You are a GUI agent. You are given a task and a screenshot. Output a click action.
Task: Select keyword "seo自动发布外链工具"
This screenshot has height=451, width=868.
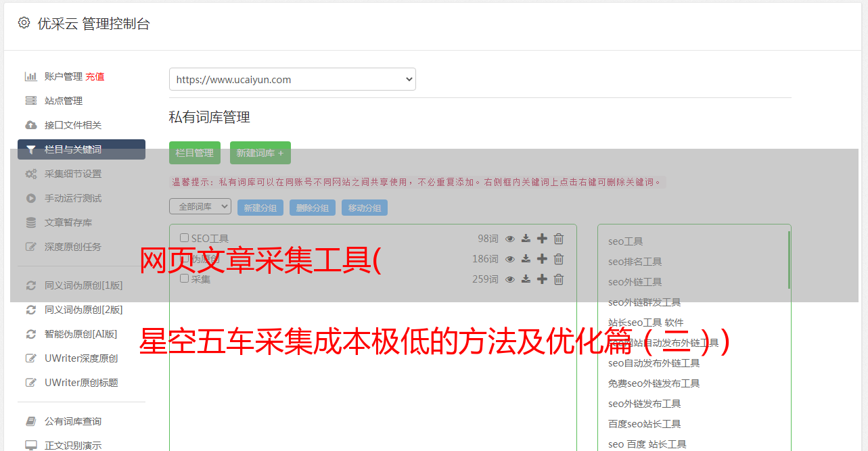tap(654, 363)
